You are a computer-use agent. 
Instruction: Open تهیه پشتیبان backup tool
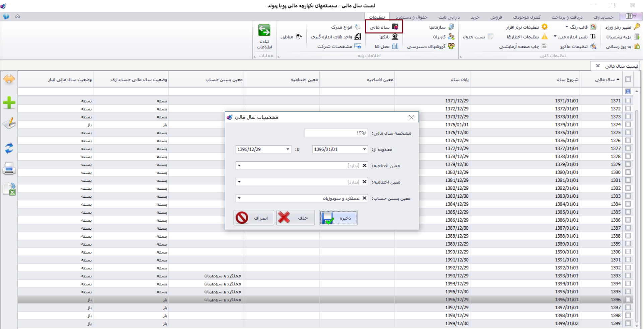623,37
